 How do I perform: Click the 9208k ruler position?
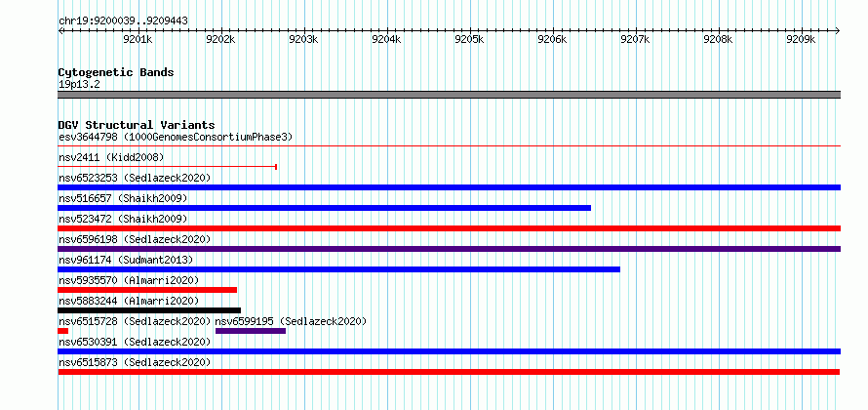pyautogui.click(x=719, y=39)
